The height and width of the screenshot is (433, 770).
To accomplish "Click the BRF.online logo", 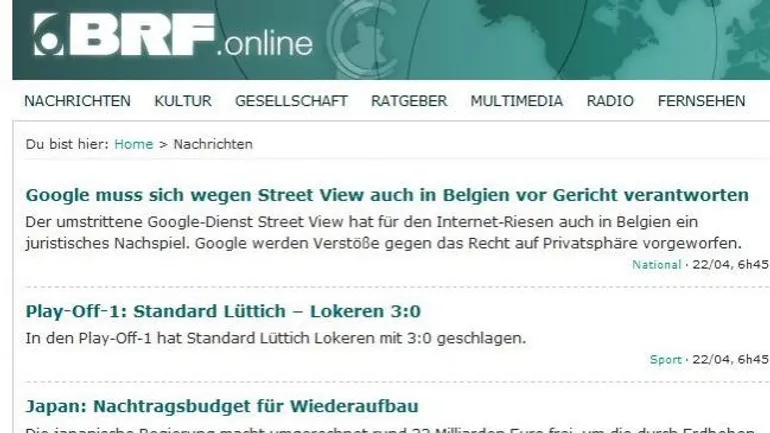I will [x=173, y=35].
